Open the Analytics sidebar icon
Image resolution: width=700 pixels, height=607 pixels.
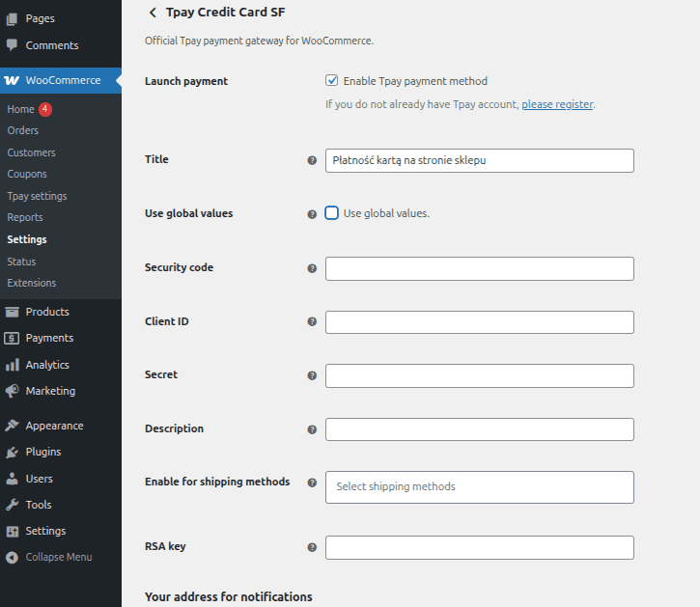(12, 365)
